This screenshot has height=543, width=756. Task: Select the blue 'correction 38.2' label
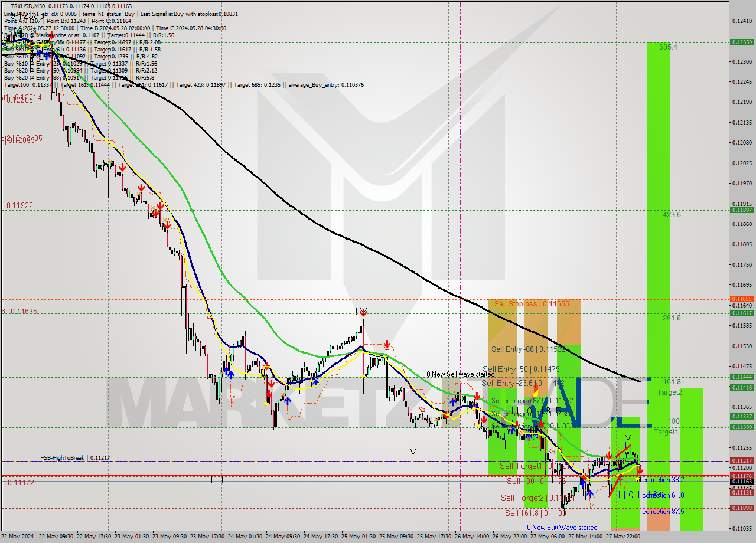(663, 480)
